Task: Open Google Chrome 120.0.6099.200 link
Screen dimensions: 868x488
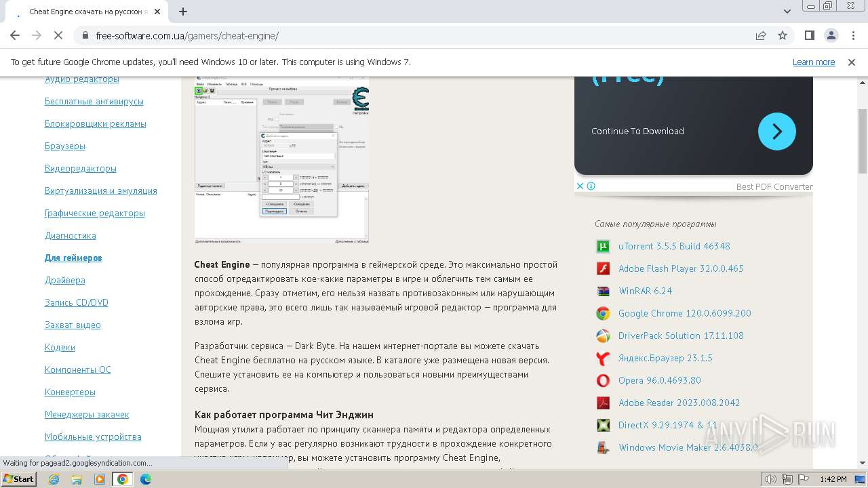Action: click(x=684, y=313)
